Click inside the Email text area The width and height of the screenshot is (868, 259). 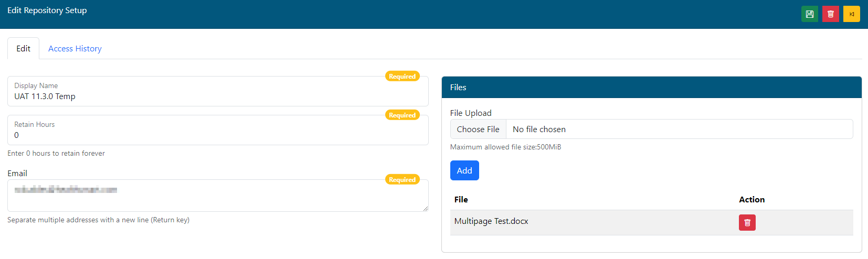coord(217,196)
